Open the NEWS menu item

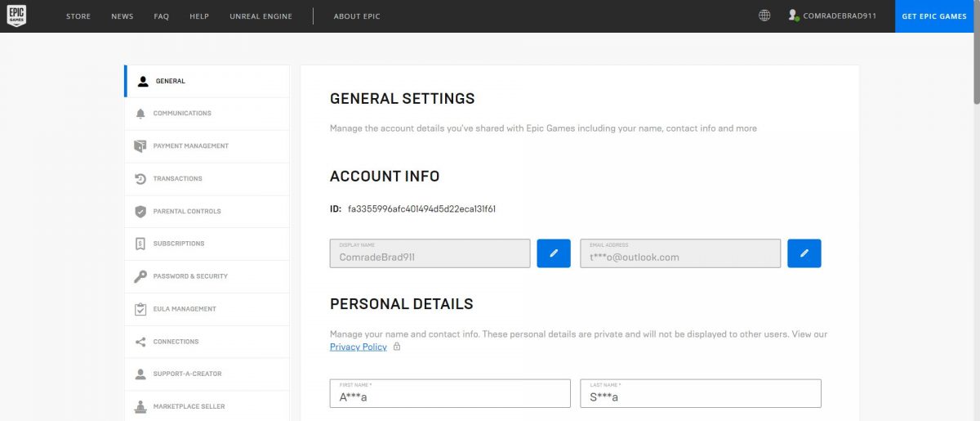pos(122,16)
